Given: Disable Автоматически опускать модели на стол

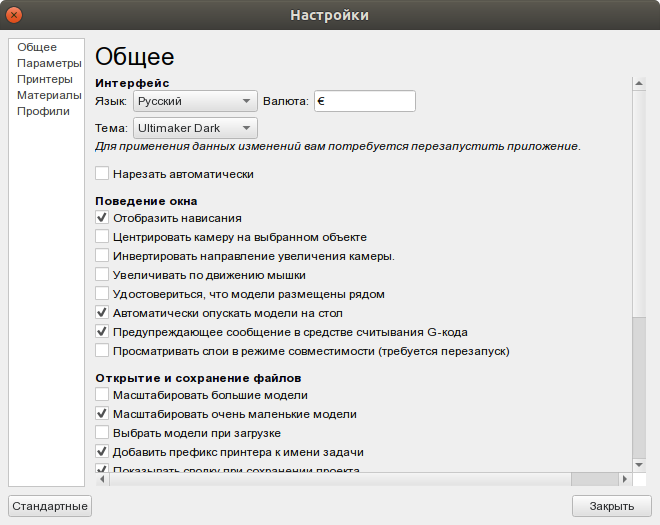Looking at the screenshot, I should click(x=102, y=312).
